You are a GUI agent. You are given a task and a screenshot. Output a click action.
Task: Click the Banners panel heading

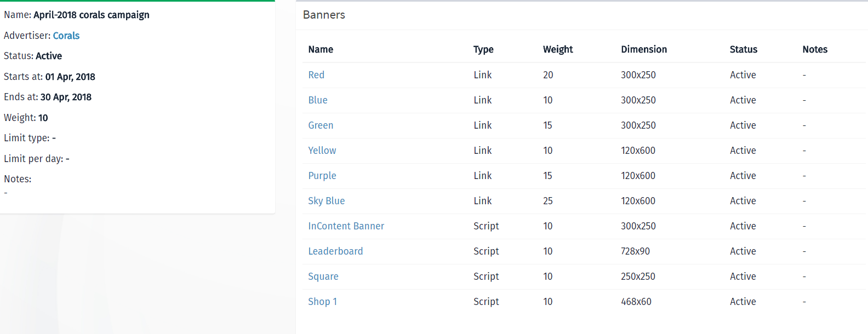(324, 15)
